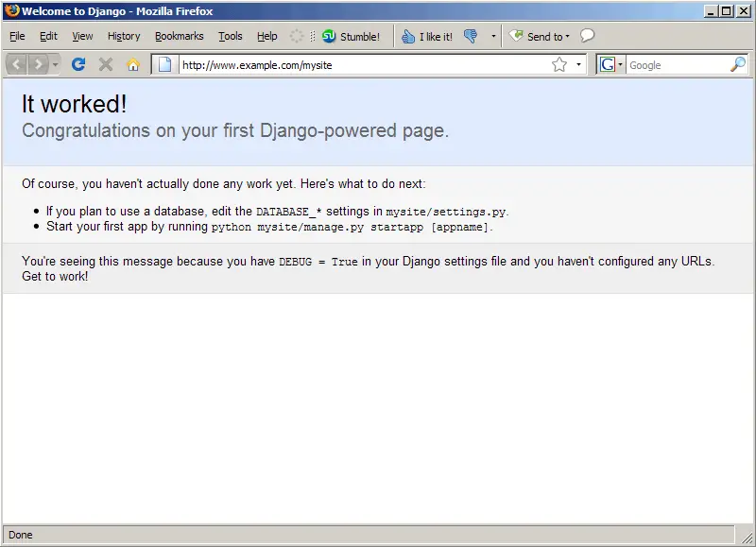The width and height of the screenshot is (756, 547).
Task: Click the URL address field
Action: click(x=364, y=65)
